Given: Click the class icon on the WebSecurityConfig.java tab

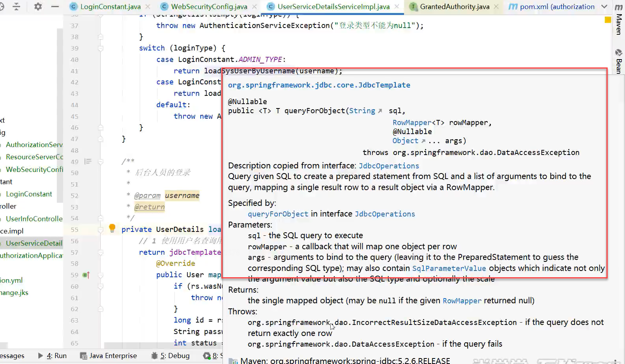Looking at the screenshot, I should pyautogui.click(x=164, y=6).
